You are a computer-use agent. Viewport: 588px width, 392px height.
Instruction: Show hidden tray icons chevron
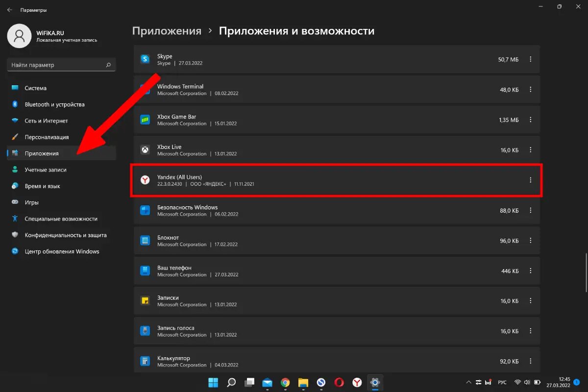coord(468,382)
